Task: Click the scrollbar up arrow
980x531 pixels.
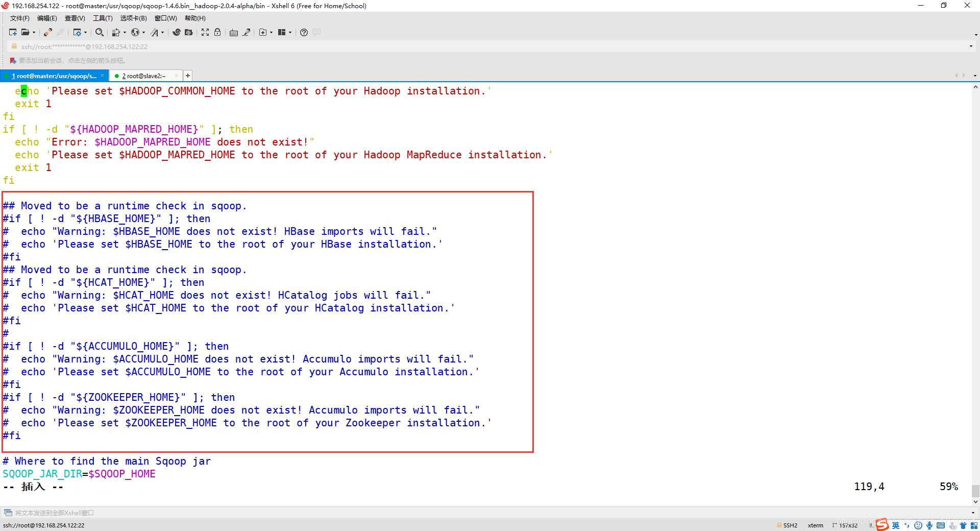Action: (975, 87)
